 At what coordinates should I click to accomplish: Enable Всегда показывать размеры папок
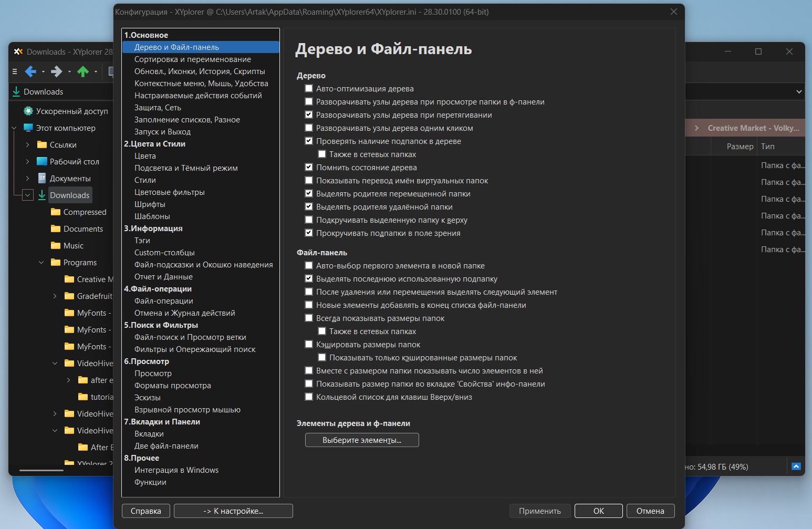pos(309,318)
